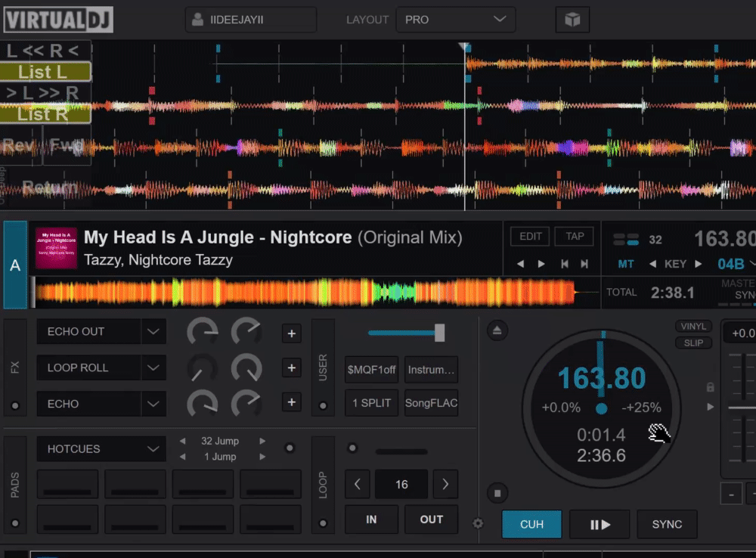Toggle VINYL mode
The height and width of the screenshot is (558, 756).
[x=693, y=327]
